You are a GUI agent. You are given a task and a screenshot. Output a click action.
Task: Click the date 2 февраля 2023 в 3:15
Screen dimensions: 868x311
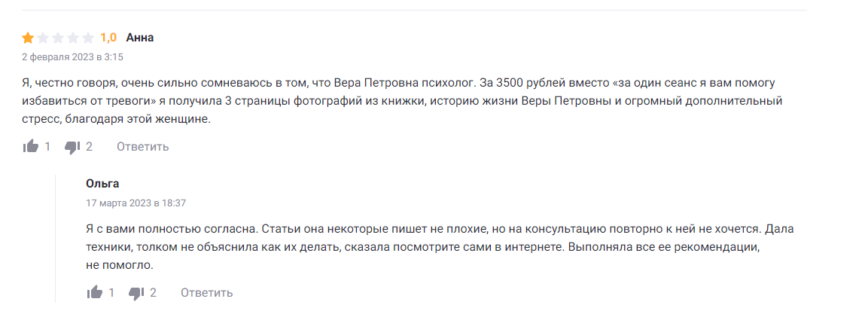(x=72, y=56)
